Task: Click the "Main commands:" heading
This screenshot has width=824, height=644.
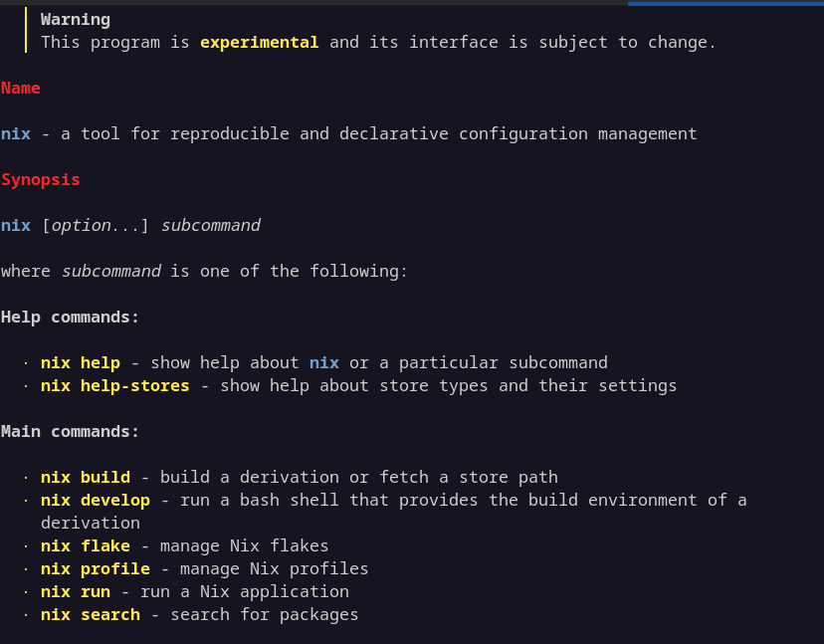Action: (x=71, y=432)
